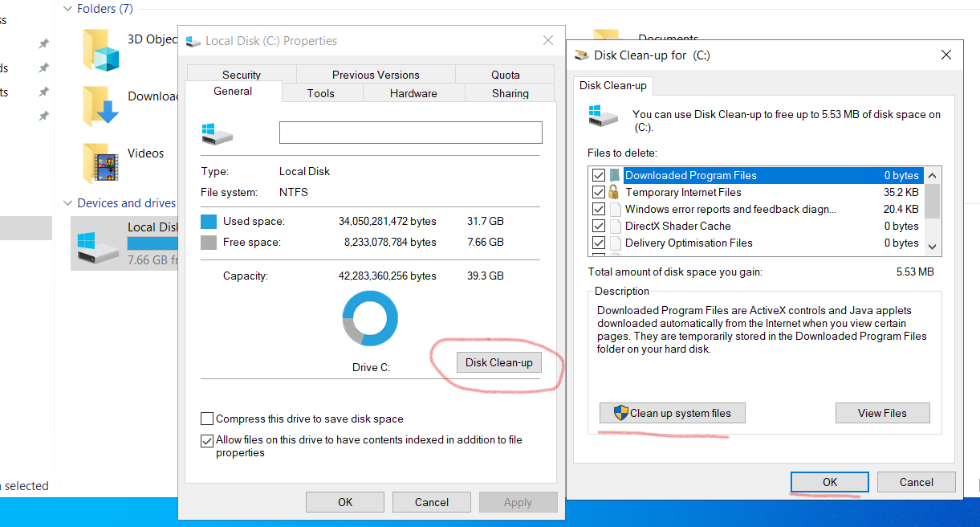The width and height of the screenshot is (980, 527).
Task: Click Cancel in the Local Disk Properties dialog
Action: pyautogui.click(x=432, y=502)
